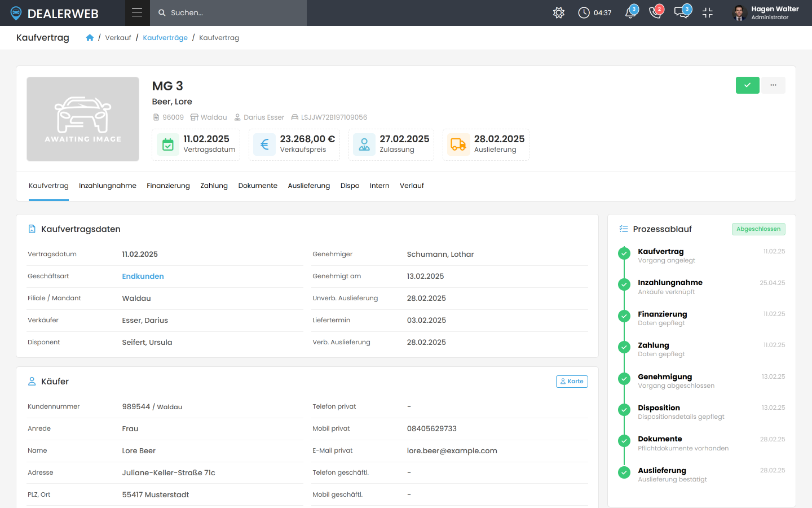Open the Intern tab
812x508 pixels.
tap(379, 186)
